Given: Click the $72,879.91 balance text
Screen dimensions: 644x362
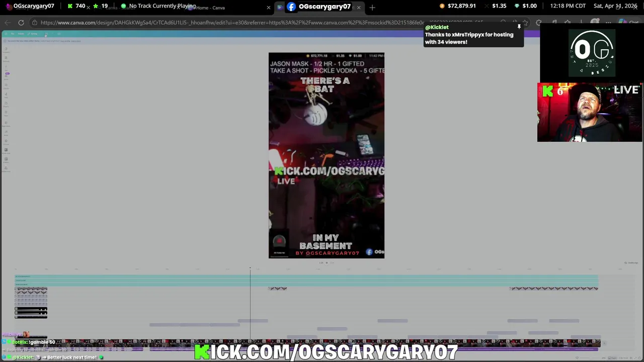Looking at the screenshot, I should tap(461, 6).
